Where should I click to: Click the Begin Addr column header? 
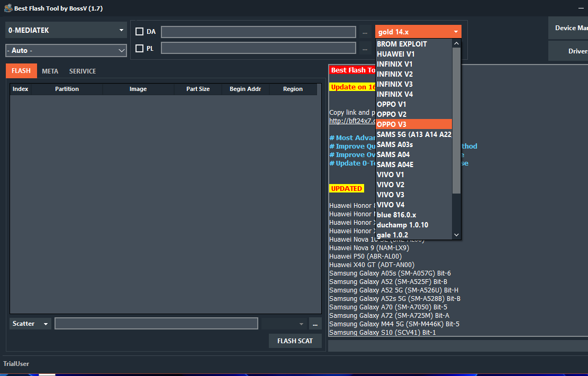(x=245, y=89)
